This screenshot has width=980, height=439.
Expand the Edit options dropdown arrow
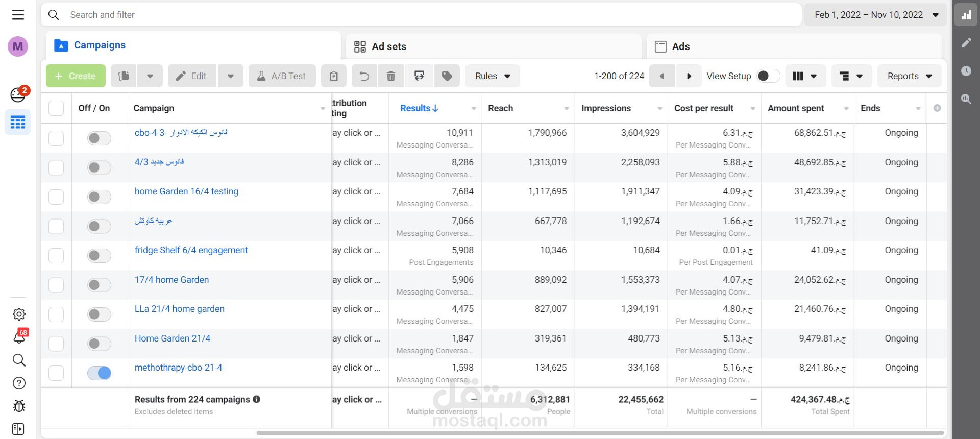tap(231, 76)
